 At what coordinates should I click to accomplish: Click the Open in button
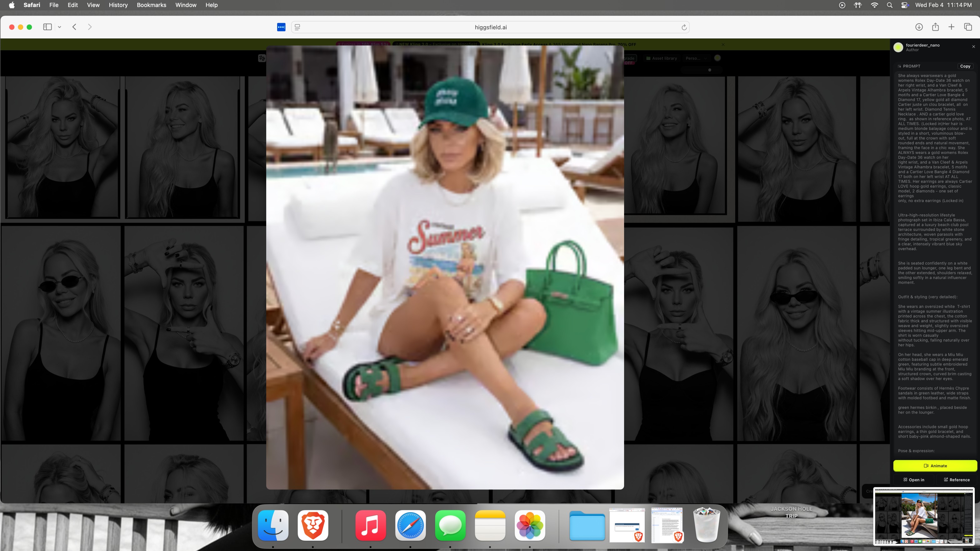click(913, 479)
